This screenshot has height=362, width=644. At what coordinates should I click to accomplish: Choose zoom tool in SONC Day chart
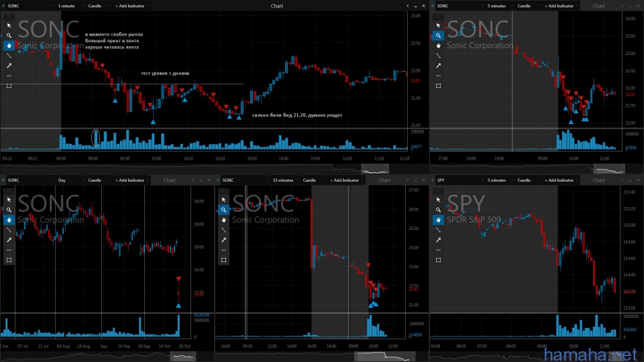pyautogui.click(x=9, y=210)
